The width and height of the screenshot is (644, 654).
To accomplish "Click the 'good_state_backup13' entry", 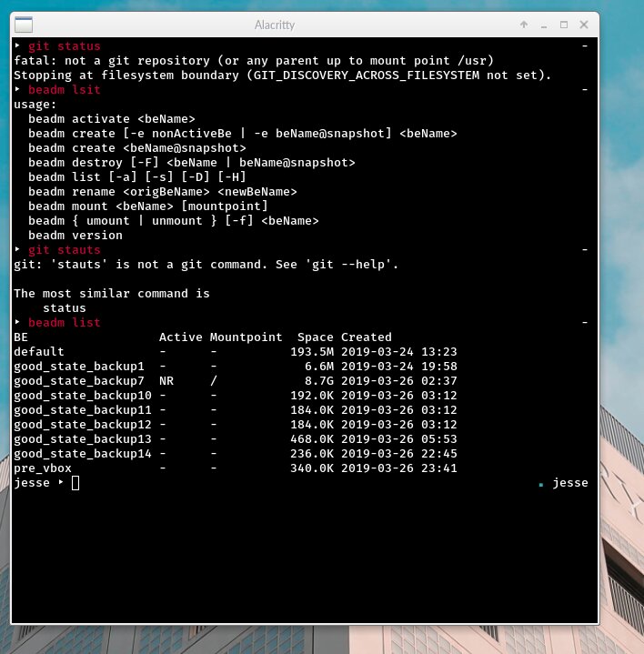I will coord(83,439).
